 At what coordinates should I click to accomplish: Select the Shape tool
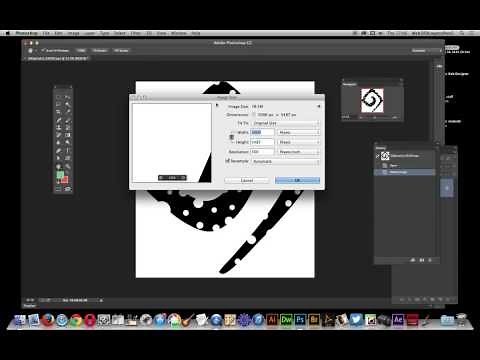coord(67,158)
